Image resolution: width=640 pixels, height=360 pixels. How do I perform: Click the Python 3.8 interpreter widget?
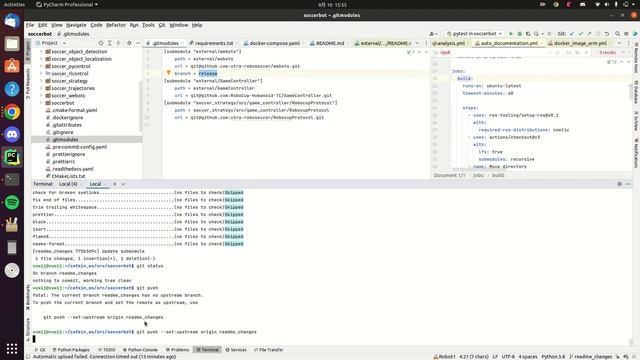[553, 357]
